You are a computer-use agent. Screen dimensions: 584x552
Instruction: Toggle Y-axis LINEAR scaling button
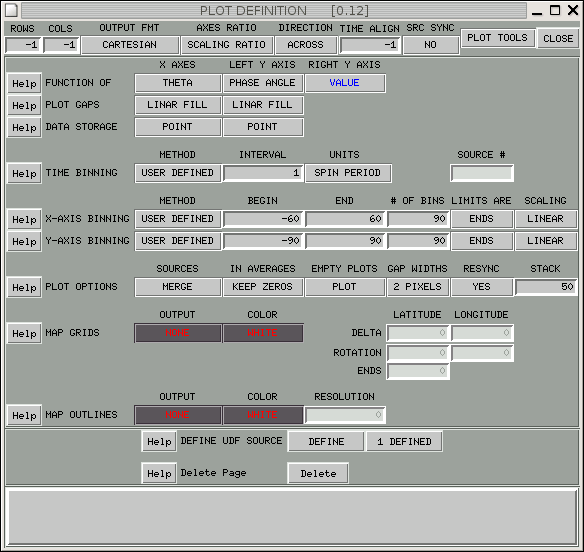click(x=546, y=241)
